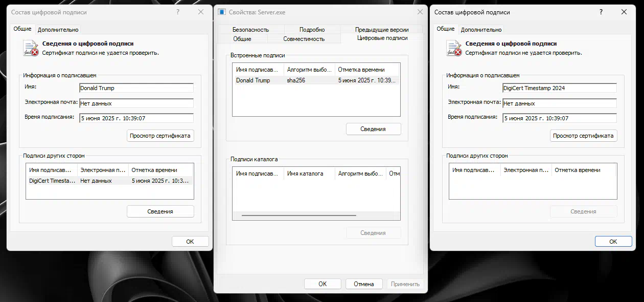Image resolution: width=644 pixels, height=302 pixels.
Task: Select Общие tab in left signature dialog
Action: click(x=22, y=29)
